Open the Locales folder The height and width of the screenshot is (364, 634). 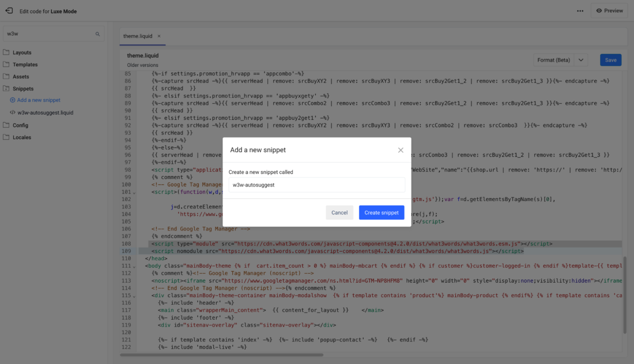click(22, 137)
